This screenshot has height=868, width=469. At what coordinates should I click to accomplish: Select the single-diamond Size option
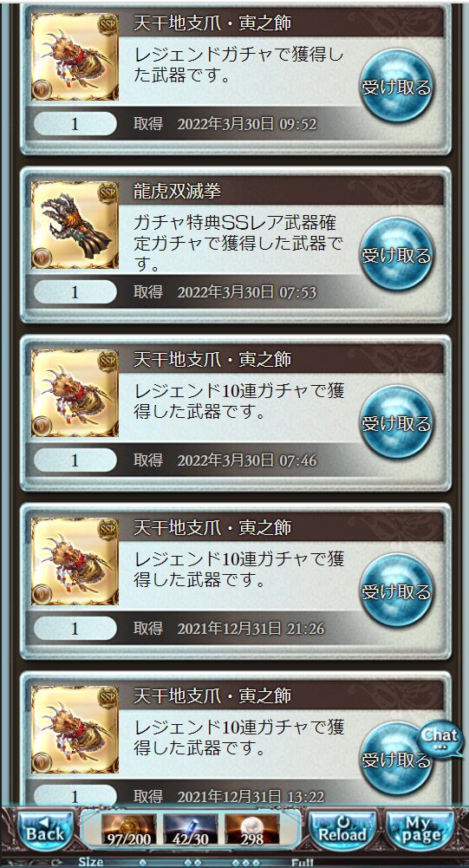point(142,863)
